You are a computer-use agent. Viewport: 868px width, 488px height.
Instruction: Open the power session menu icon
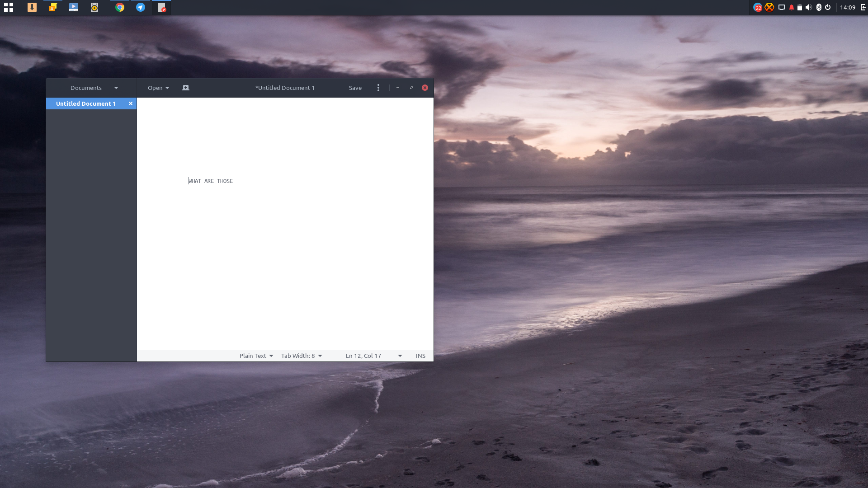828,7
